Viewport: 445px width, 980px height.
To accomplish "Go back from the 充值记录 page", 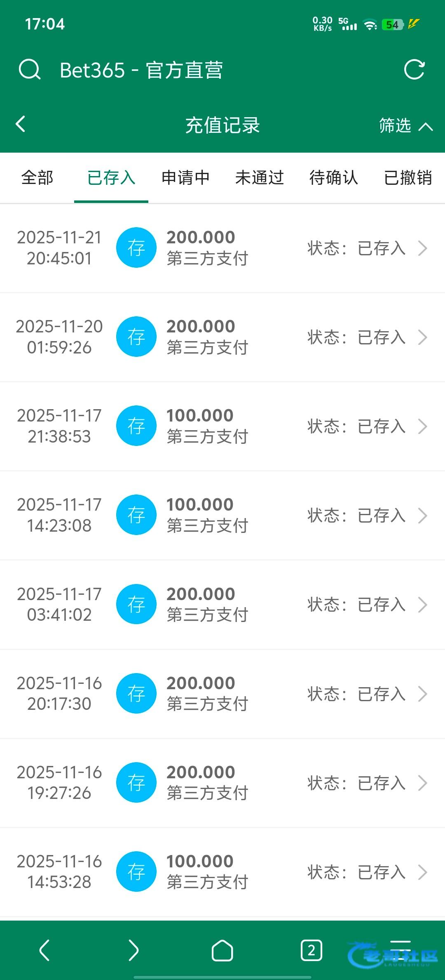I will click(21, 124).
